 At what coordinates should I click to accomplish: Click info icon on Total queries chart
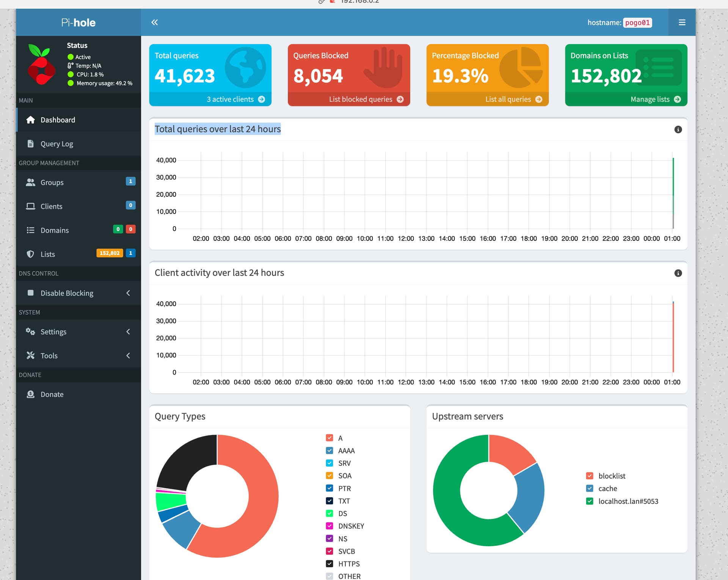coord(678,130)
